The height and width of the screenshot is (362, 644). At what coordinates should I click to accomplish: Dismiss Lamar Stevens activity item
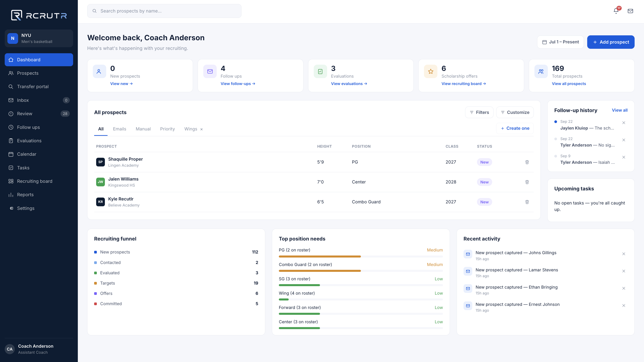click(x=624, y=271)
